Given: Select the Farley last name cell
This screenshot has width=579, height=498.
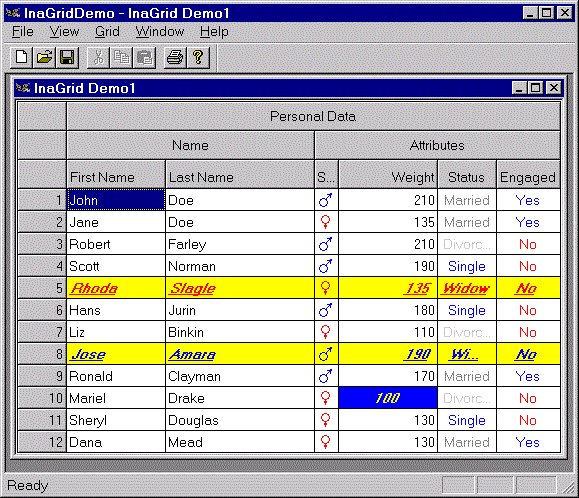Looking at the screenshot, I should (x=240, y=244).
